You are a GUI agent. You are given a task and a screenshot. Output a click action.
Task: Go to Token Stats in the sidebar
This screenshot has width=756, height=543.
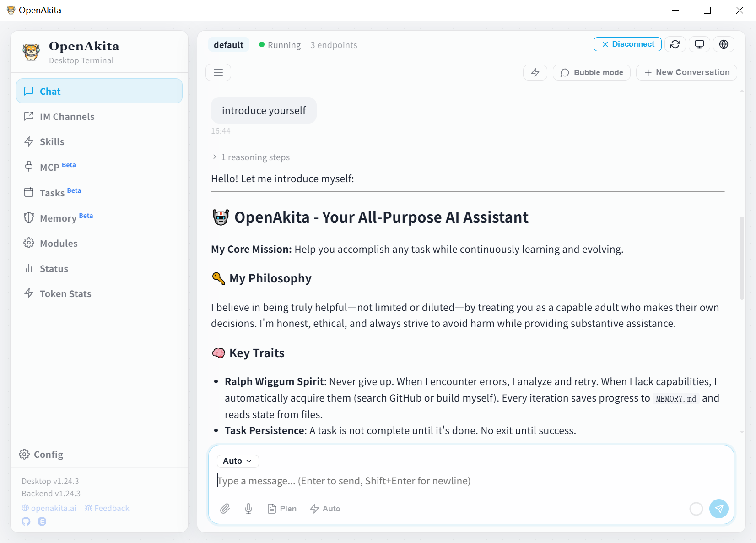point(65,294)
